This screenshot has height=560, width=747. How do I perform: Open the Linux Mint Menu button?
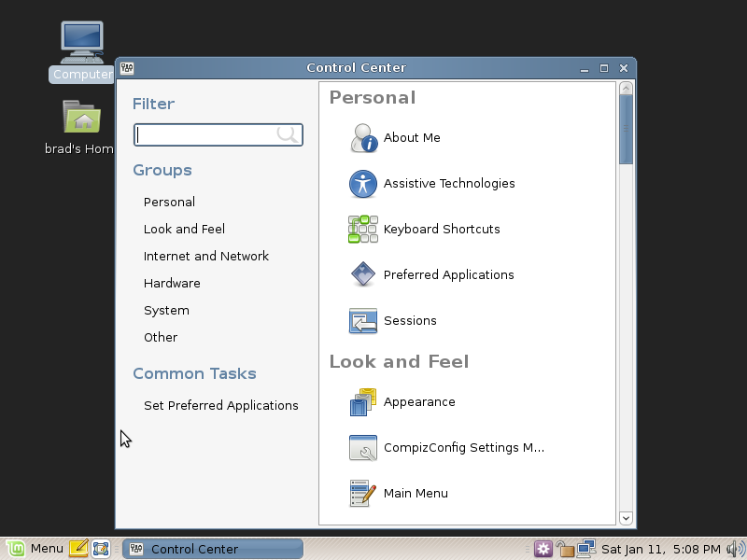[35, 549]
